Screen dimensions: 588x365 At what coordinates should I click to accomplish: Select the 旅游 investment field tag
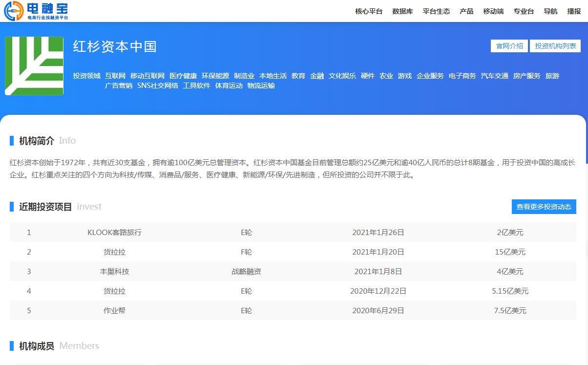coord(552,76)
